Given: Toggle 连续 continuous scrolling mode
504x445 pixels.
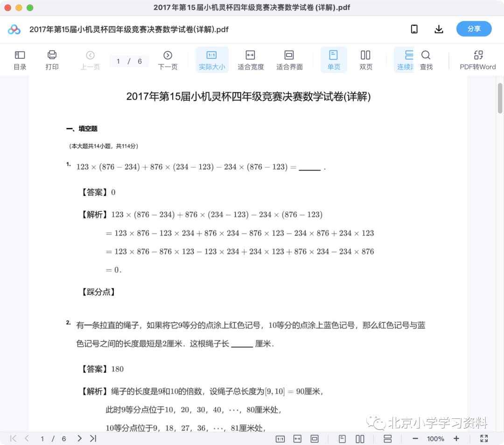Looking at the screenshot, I should [x=405, y=60].
